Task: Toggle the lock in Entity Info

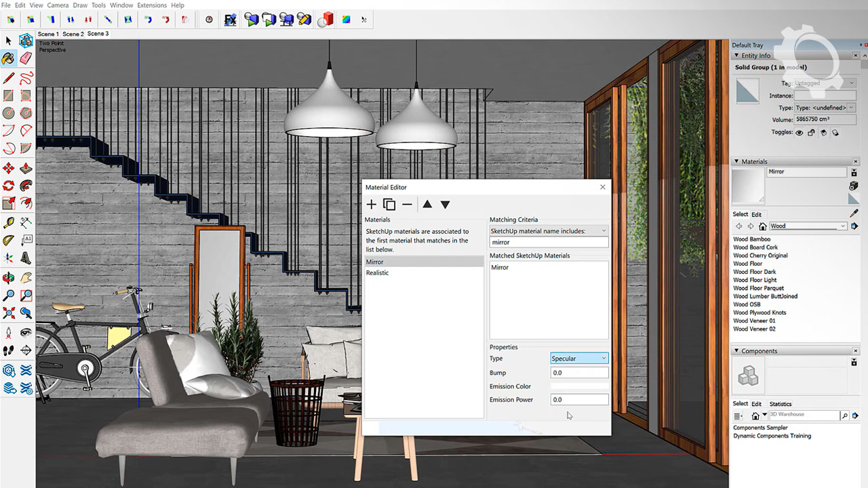Action: (x=811, y=133)
